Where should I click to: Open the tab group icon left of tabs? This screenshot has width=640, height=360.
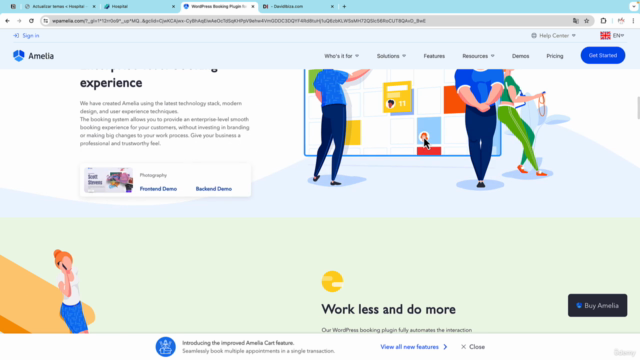pos(13,7)
